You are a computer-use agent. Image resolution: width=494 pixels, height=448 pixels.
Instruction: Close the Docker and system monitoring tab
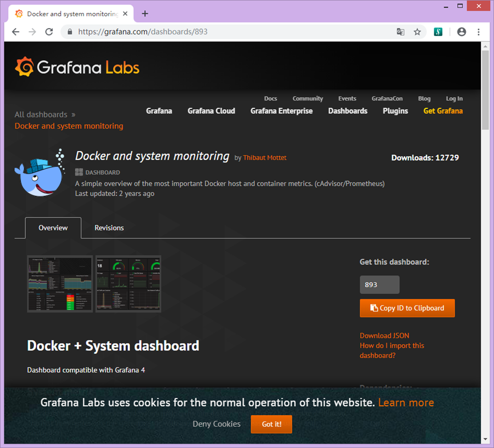click(x=125, y=13)
